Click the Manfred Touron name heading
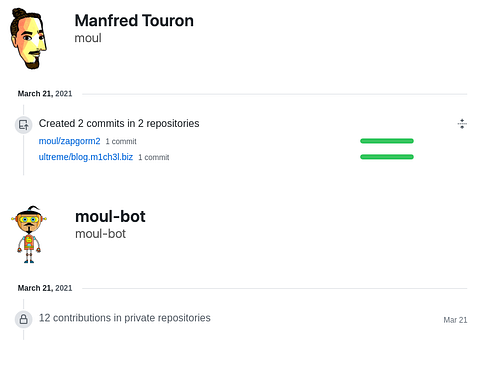This screenshot has width=480, height=368. pos(134,21)
